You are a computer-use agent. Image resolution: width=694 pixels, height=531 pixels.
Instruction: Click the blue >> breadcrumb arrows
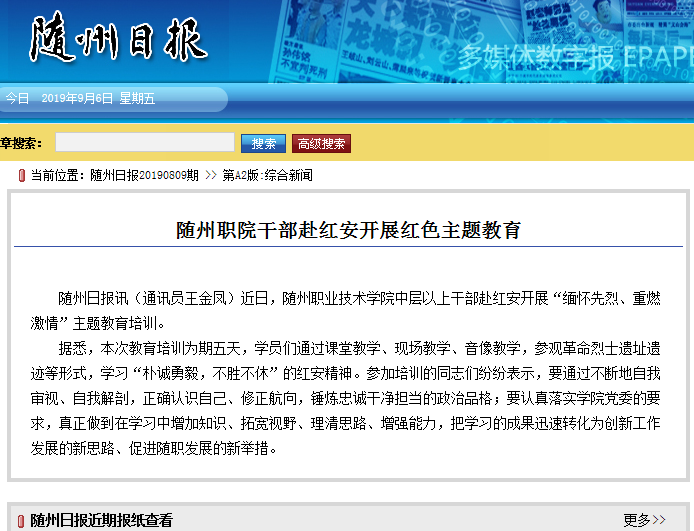tap(210, 175)
